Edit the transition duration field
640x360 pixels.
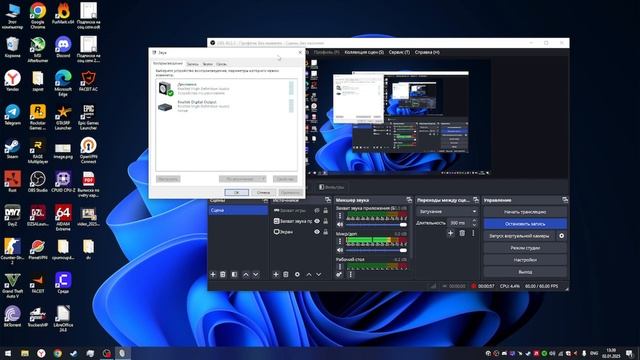[x=458, y=223]
